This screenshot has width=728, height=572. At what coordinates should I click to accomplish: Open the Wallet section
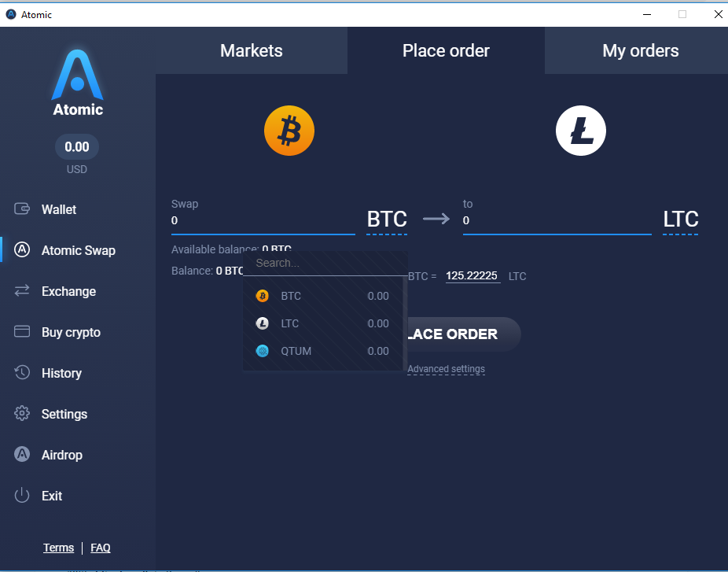(x=58, y=209)
